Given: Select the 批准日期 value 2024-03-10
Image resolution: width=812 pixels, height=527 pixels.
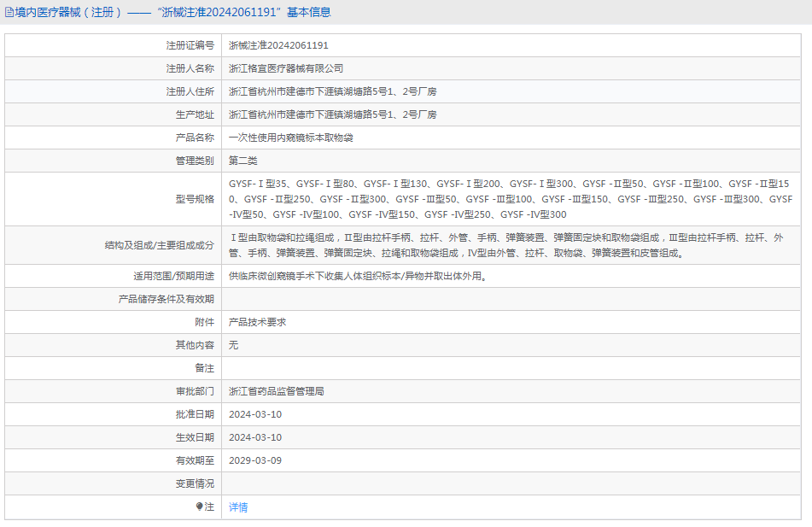Looking at the screenshot, I should tap(255, 414).
